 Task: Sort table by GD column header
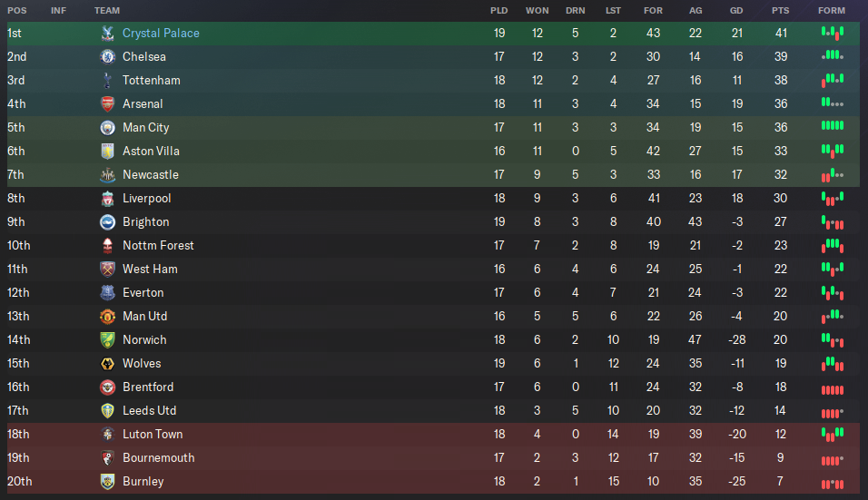tap(736, 11)
